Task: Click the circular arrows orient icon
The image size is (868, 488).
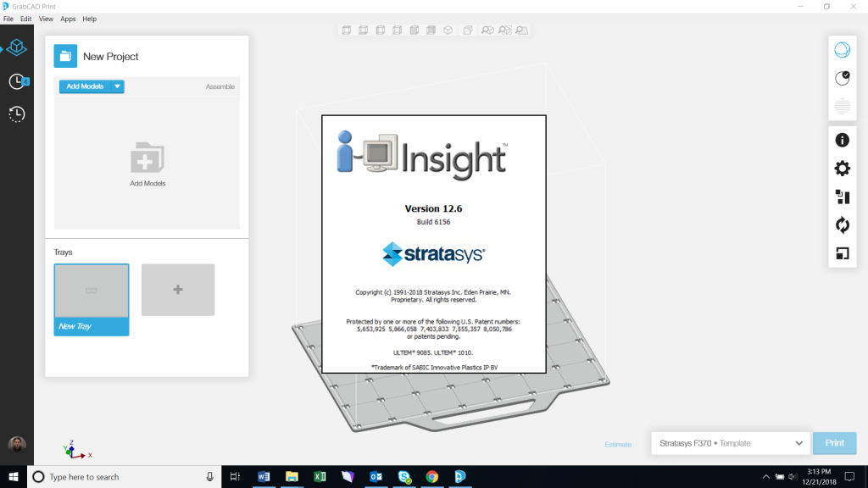Action: (842, 225)
